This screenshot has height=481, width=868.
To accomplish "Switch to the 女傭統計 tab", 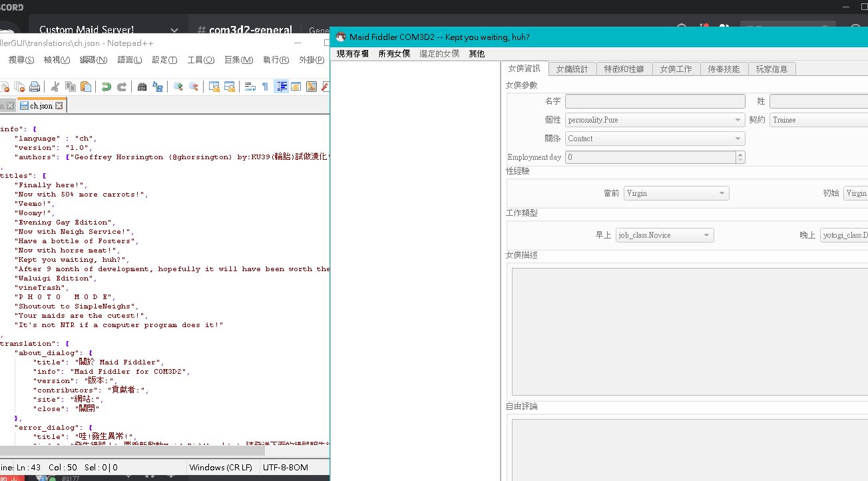I will [x=572, y=69].
